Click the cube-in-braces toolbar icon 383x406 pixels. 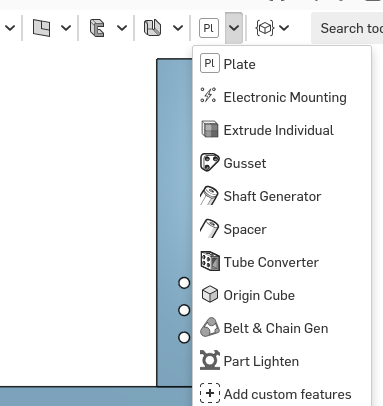click(265, 28)
